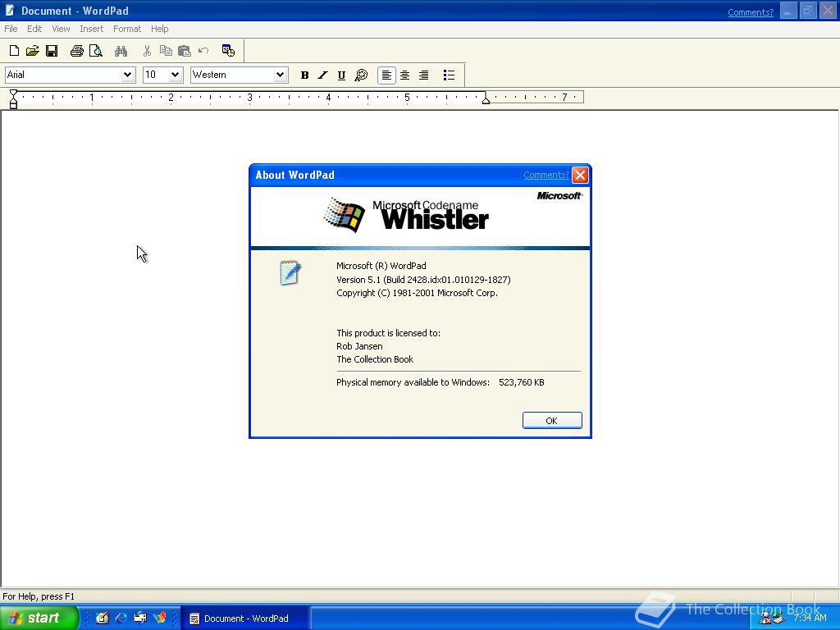
Task: Expand the Western script dropdown
Action: [x=280, y=75]
